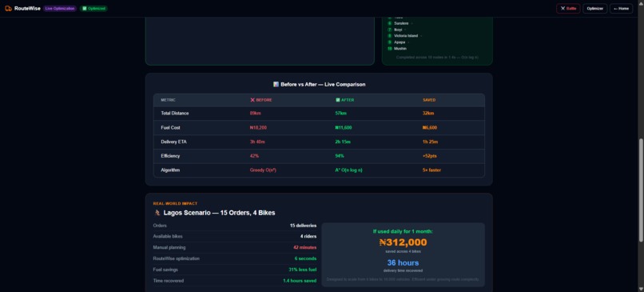
Task: Click the A* O(n log n) value
Action: tap(348, 170)
